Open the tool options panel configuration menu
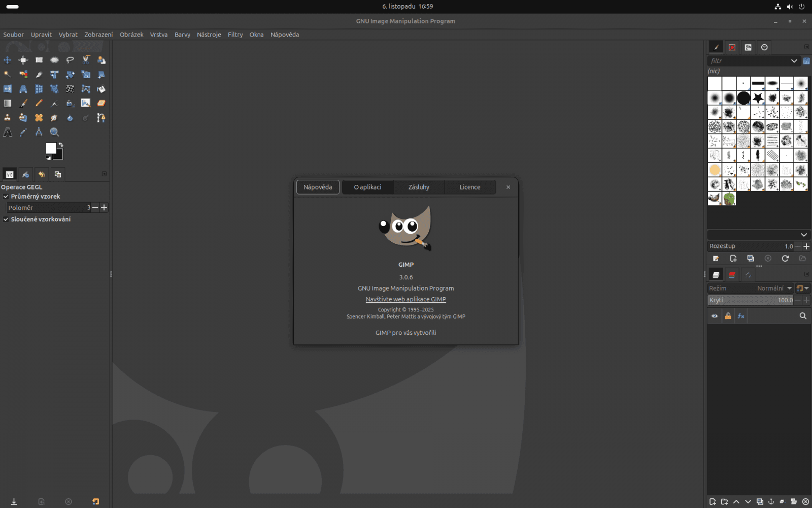The width and height of the screenshot is (812, 508). [104, 174]
